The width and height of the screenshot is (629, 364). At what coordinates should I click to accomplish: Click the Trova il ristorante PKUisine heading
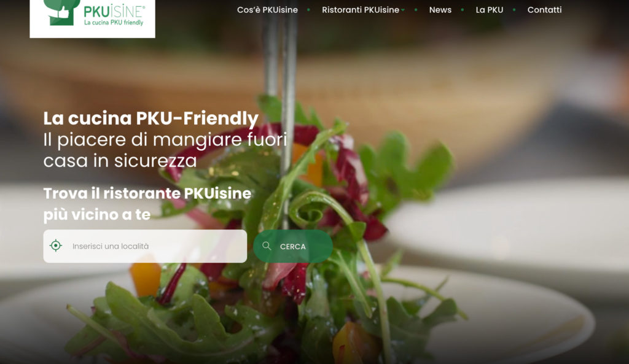[x=147, y=204]
